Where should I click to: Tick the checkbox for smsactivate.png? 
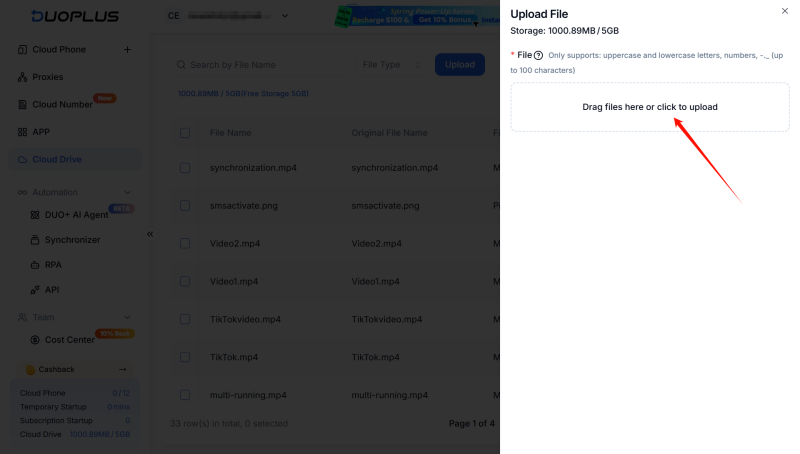pyautogui.click(x=185, y=206)
